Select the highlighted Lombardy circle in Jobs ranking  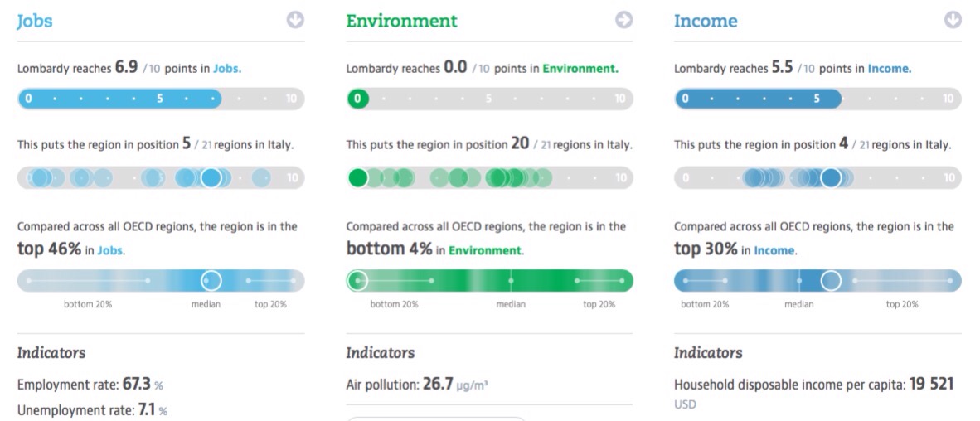pos(211,177)
